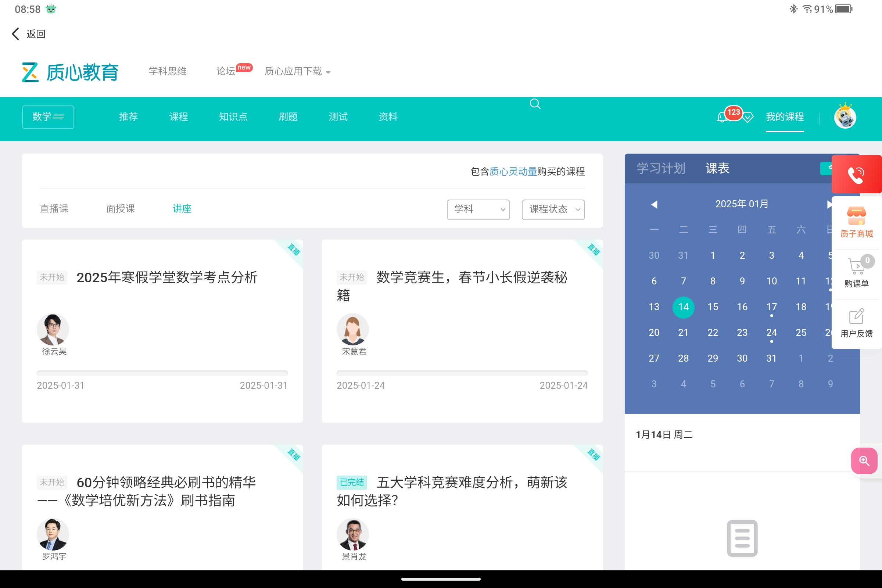Click progress bar of 2025年寒假学堂 course
Image resolution: width=882 pixels, height=588 pixels.
coord(162,373)
